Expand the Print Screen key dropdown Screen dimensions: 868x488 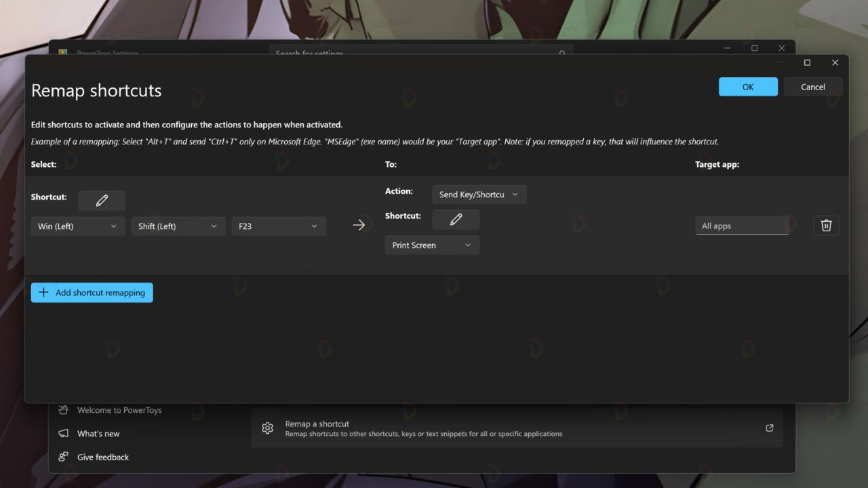tap(432, 245)
